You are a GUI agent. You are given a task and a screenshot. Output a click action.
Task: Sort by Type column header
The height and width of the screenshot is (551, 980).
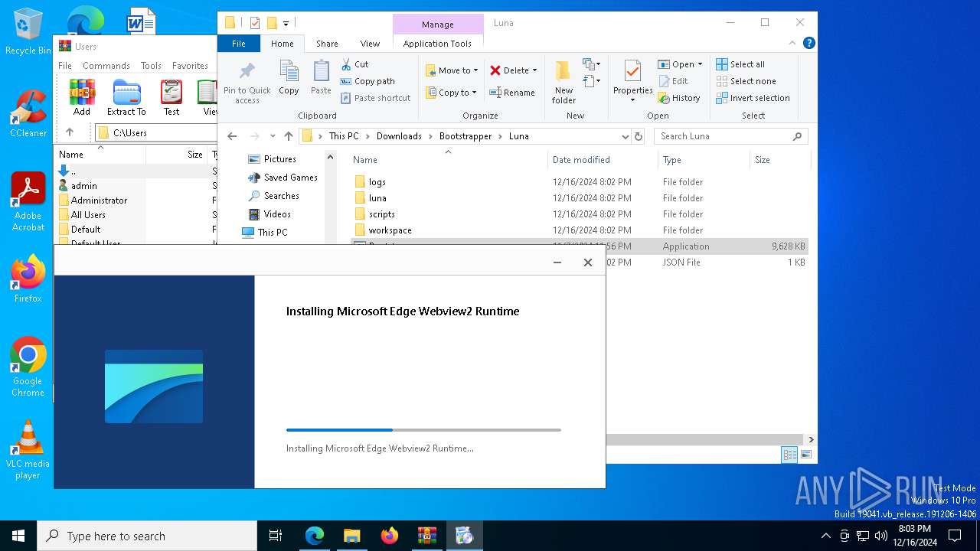[x=704, y=160]
